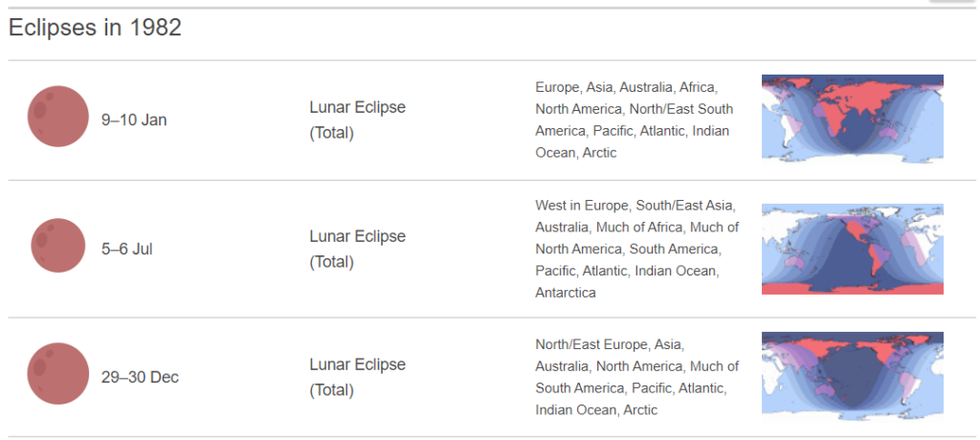The width and height of the screenshot is (980, 440).
Task: Click the red moon icon for 5–6 Jul
Action: 57,246
